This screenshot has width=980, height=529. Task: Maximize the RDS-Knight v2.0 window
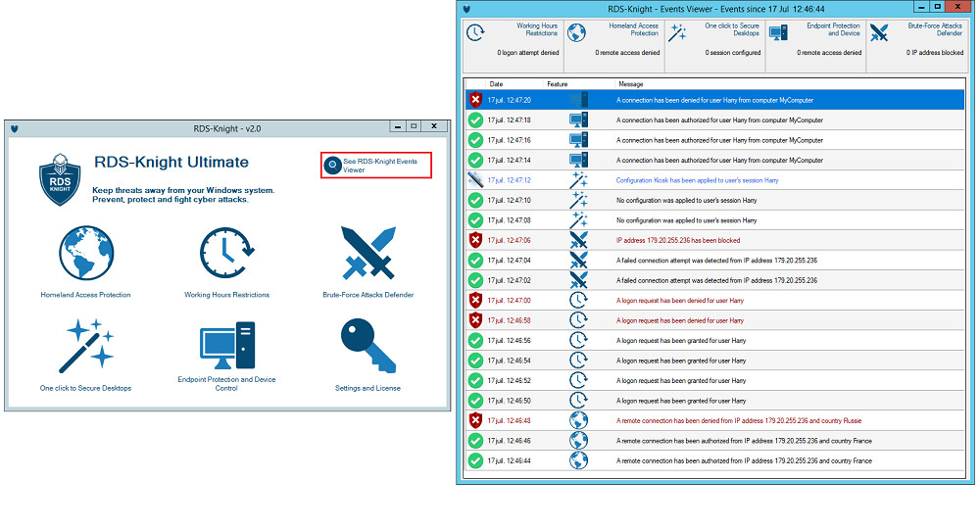414,126
